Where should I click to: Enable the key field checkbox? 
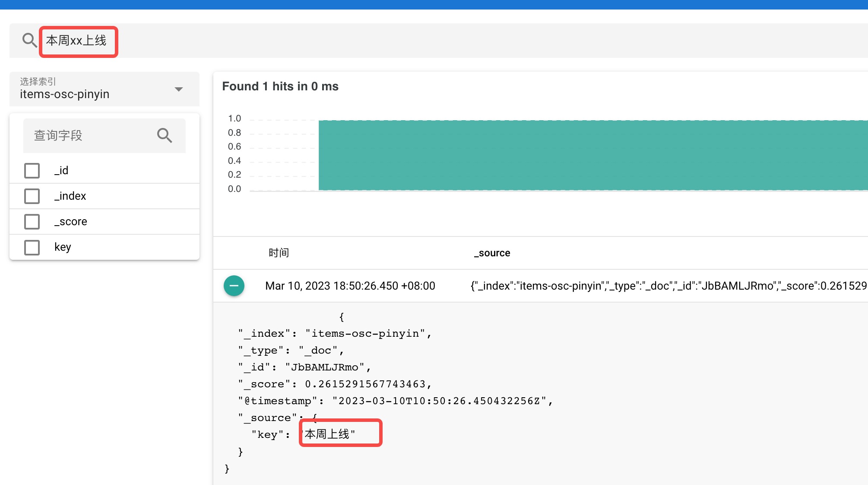(32, 247)
